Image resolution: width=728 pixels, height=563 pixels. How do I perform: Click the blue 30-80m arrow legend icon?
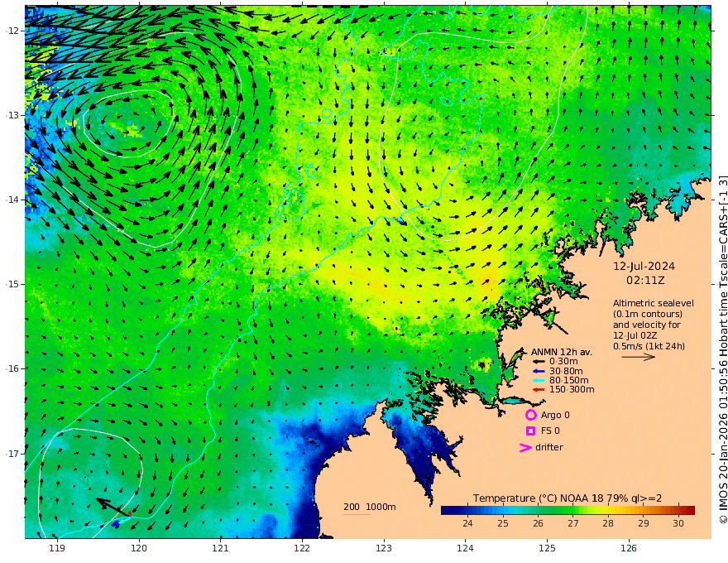click(x=538, y=371)
